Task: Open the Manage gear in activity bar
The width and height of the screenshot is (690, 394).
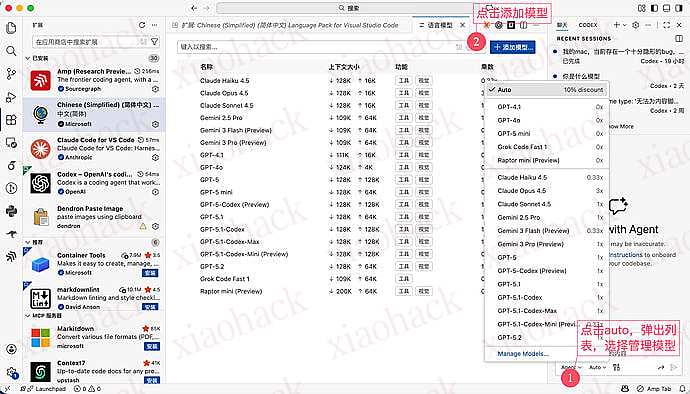Action: point(11,372)
